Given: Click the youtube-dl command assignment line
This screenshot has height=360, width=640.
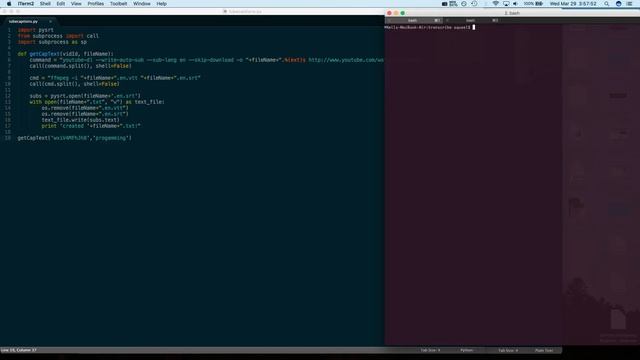Looking at the screenshot, I should point(207,60).
